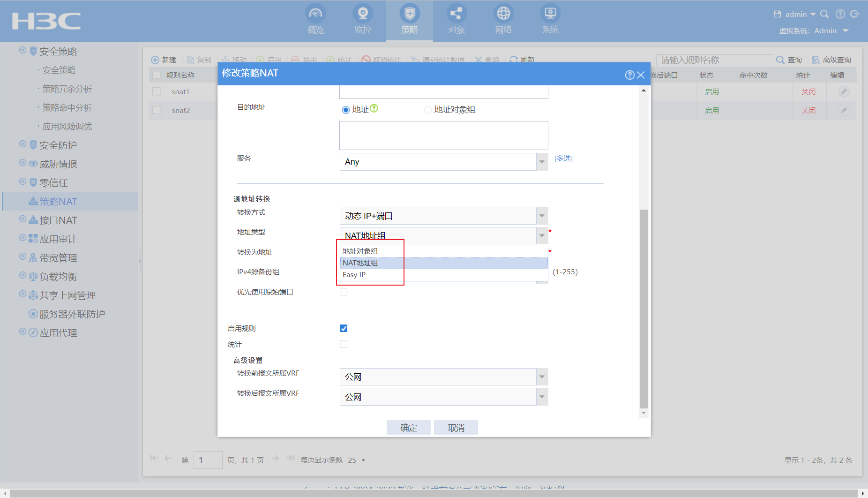Check the snat2 row checkbox
The image size is (868, 498).
tap(157, 110)
